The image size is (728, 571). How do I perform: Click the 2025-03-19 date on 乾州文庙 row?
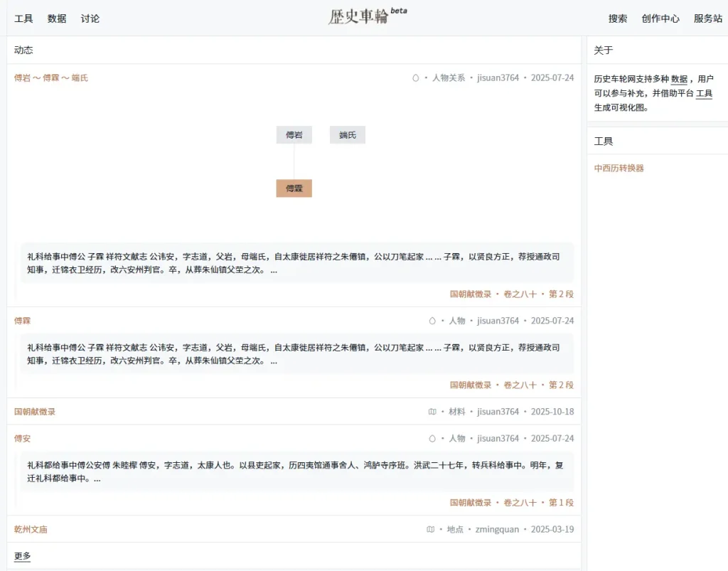pyautogui.click(x=552, y=529)
